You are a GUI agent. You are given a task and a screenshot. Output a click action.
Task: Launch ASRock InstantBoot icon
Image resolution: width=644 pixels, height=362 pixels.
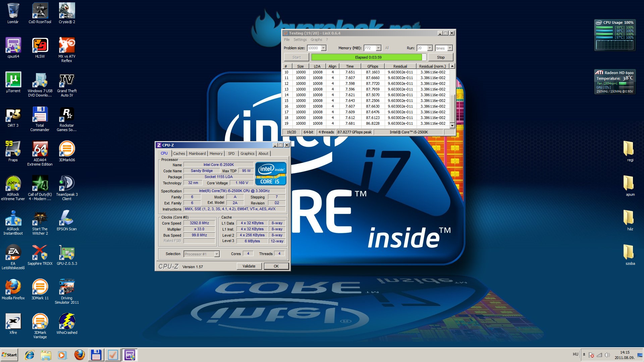13,223
